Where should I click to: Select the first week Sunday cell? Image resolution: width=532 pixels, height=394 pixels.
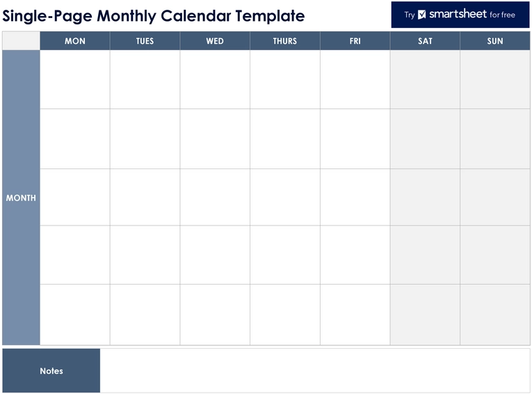495,79
